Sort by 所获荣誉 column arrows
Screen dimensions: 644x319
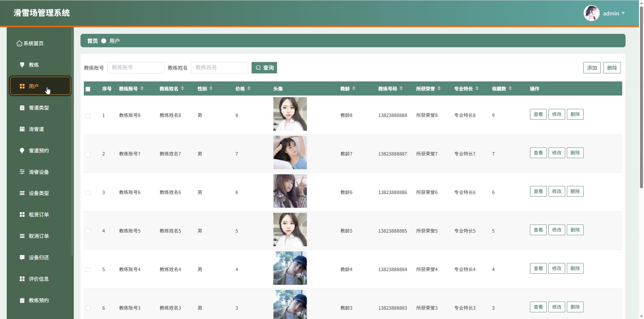439,88
